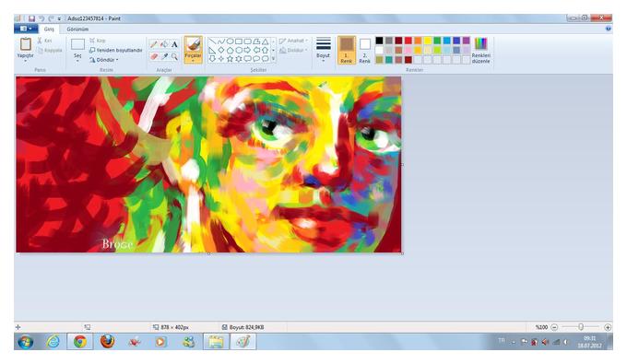Click the Save icon in quick access toolbar

pos(31,18)
